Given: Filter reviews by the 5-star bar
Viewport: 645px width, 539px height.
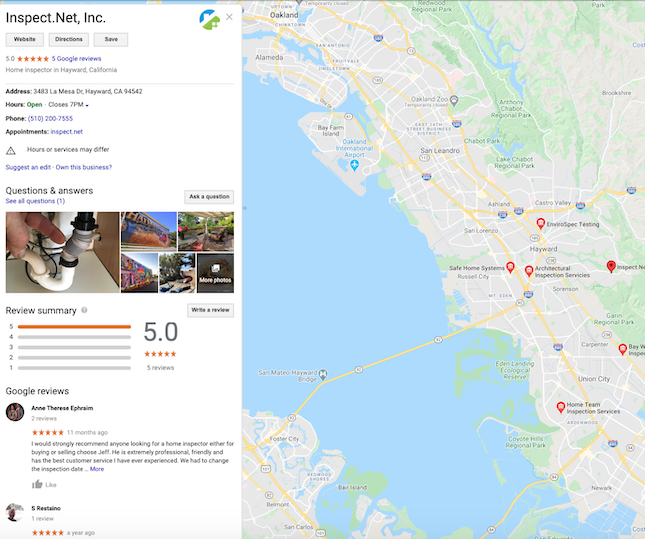Looking at the screenshot, I should [x=74, y=327].
